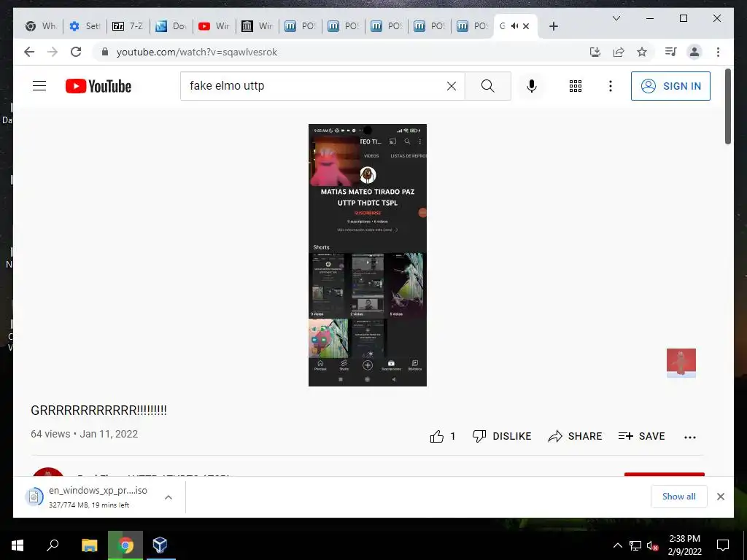This screenshot has height=560, width=747.
Task: Open the YouTube guide hamburger menu
Action: [x=39, y=86]
